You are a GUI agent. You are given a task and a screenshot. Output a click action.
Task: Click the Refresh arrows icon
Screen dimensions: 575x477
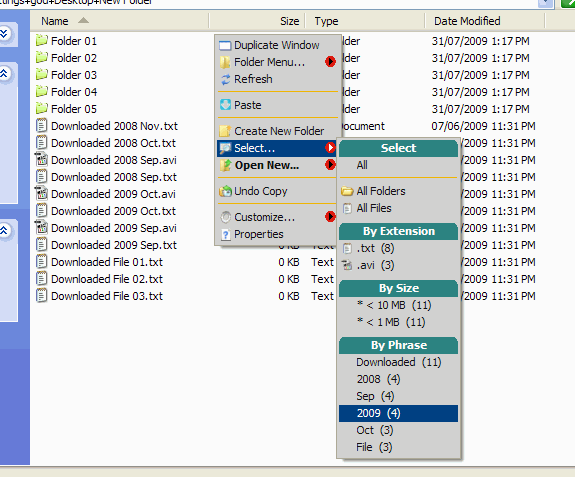[225, 79]
